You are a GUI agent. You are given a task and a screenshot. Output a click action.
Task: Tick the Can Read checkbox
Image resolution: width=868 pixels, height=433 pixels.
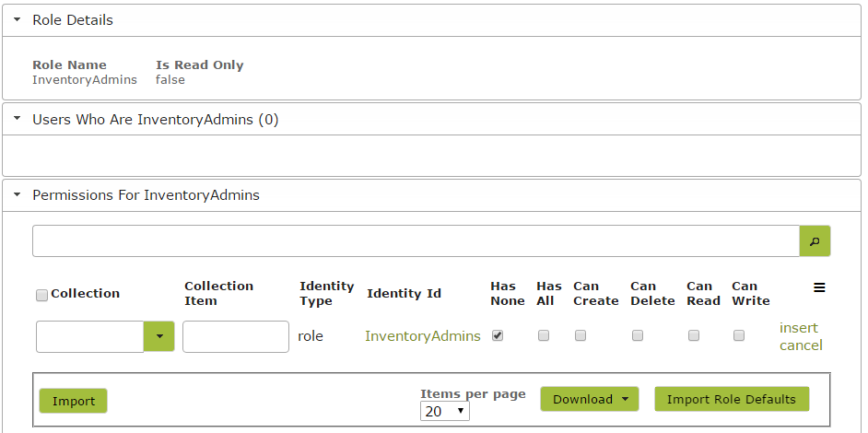click(694, 335)
